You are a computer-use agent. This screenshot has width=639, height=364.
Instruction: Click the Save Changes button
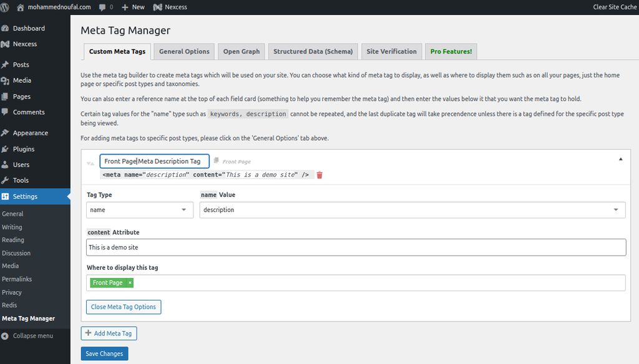(104, 353)
